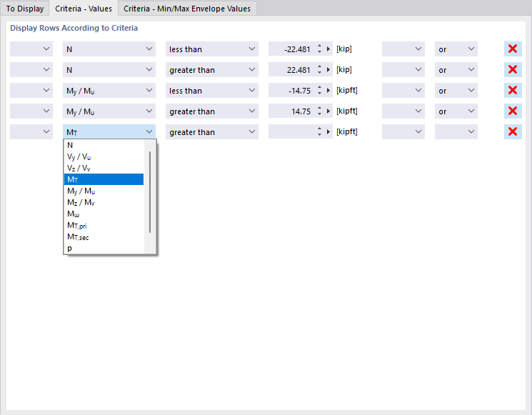Click the 14.75 value input field
This screenshot has width=532, height=415.
(292, 111)
